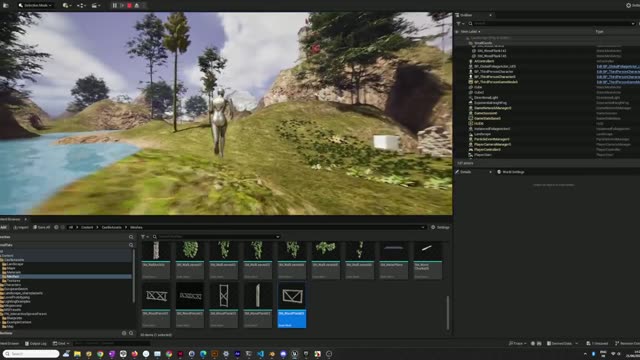Screen dimensions: 640x360
Task: Select the LevelPrototyping folder
Action: 17,297
